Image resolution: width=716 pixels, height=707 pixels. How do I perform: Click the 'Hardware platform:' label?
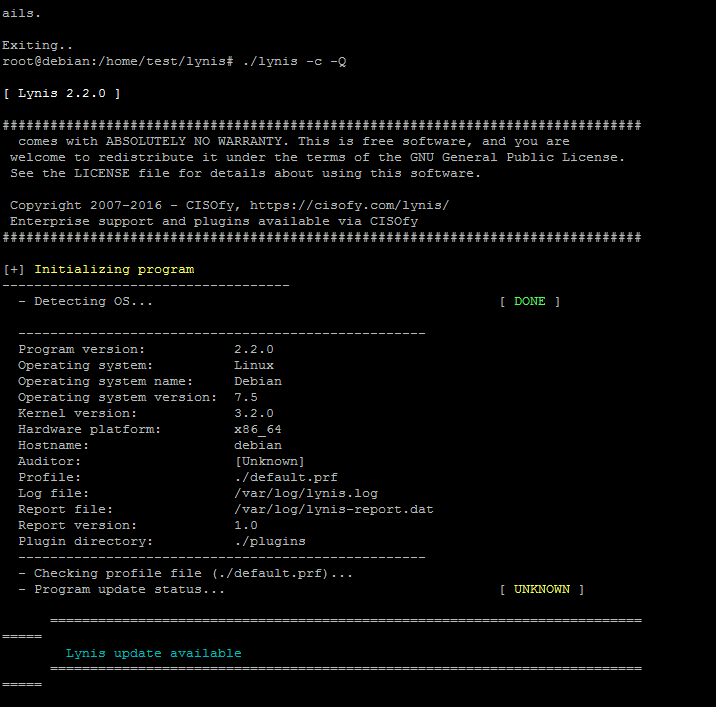click(90, 429)
